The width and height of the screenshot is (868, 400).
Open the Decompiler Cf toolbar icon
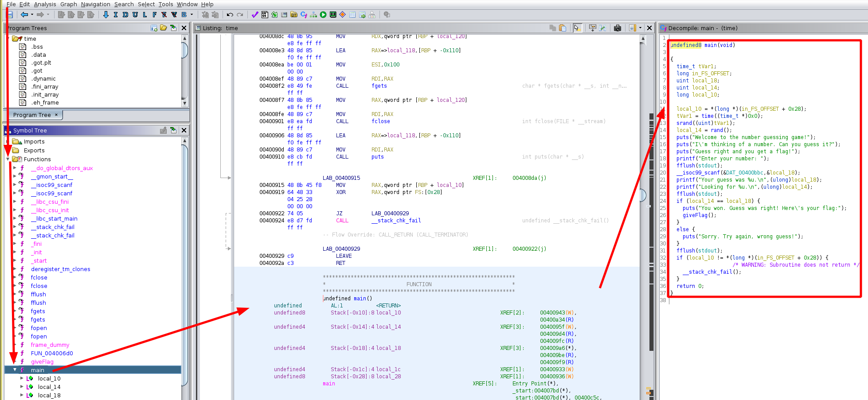click(304, 15)
